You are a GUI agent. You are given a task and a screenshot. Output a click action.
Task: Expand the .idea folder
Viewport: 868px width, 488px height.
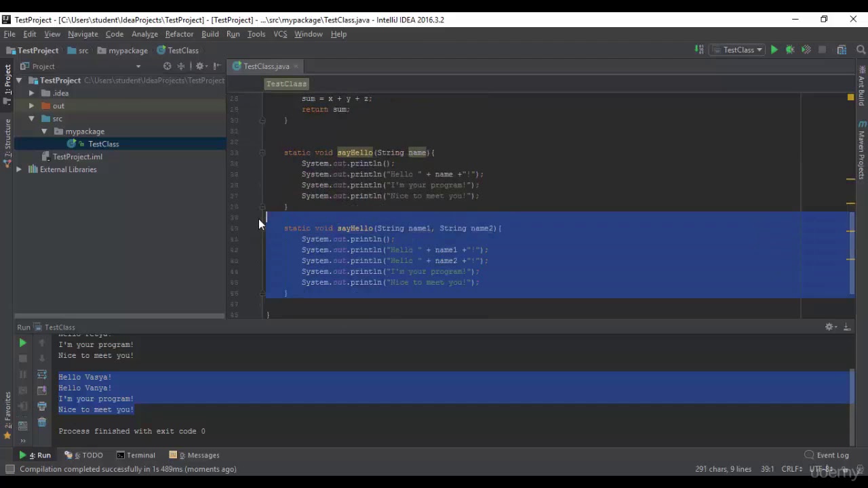31,94
